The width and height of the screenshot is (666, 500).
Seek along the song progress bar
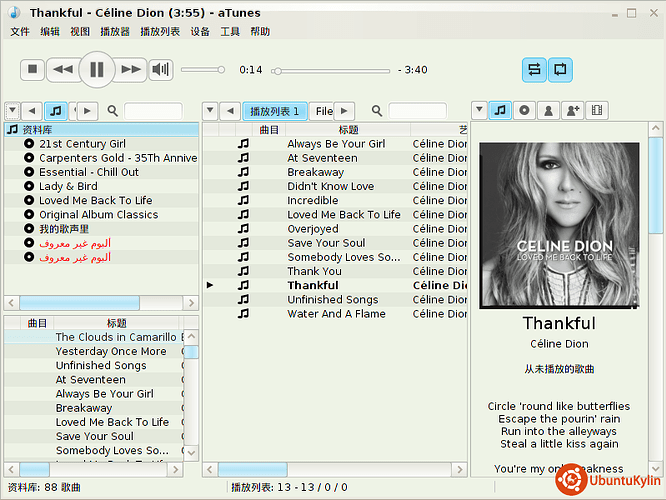tap(332, 71)
